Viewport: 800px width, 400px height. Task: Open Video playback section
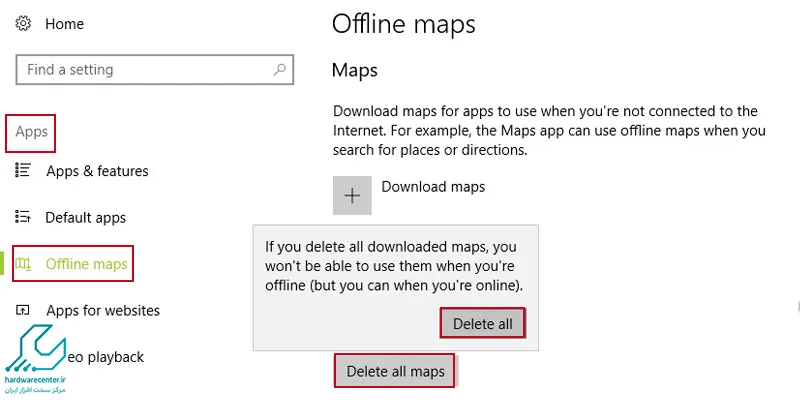[x=106, y=357]
